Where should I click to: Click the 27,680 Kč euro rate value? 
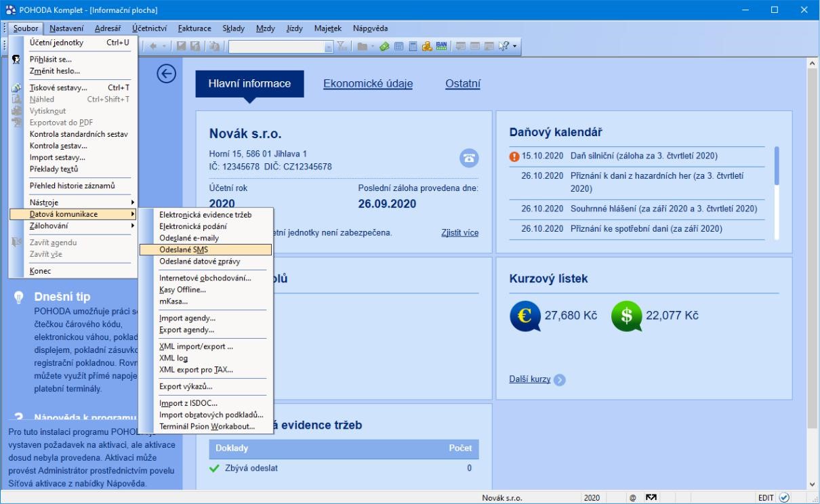571,316
